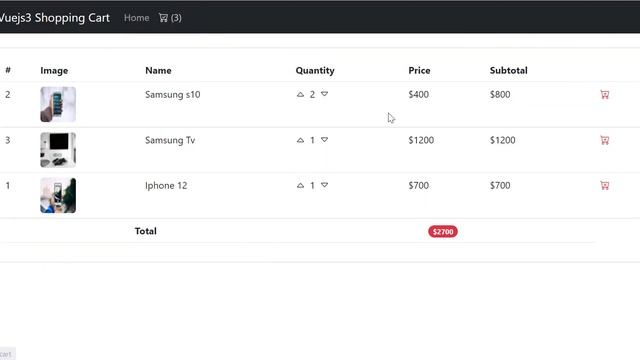Click the Vuejs3 Shopping Cart brand title
This screenshot has width=640, height=360.
click(55, 18)
